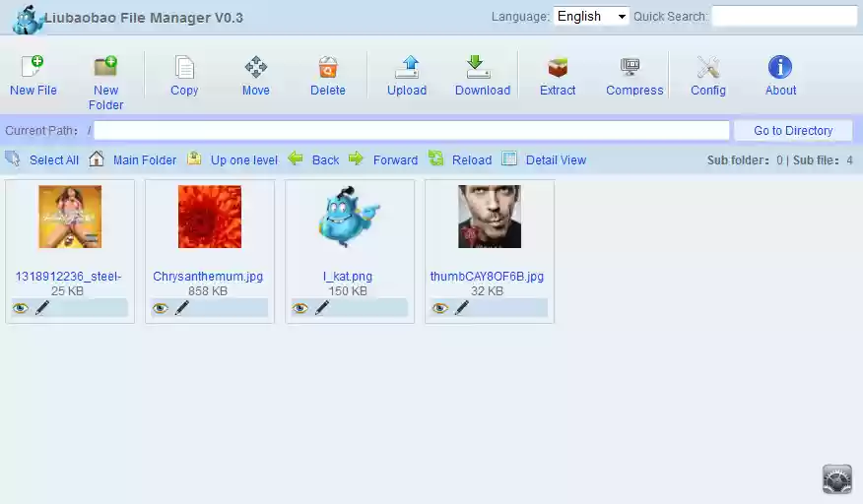This screenshot has height=504, width=863.
Task: Click gear icon in bottom-right corner
Action: [837, 478]
